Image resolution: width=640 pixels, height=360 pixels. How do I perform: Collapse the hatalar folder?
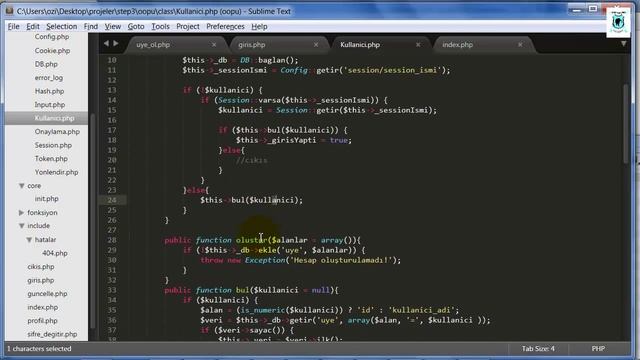pyautogui.click(x=29, y=240)
